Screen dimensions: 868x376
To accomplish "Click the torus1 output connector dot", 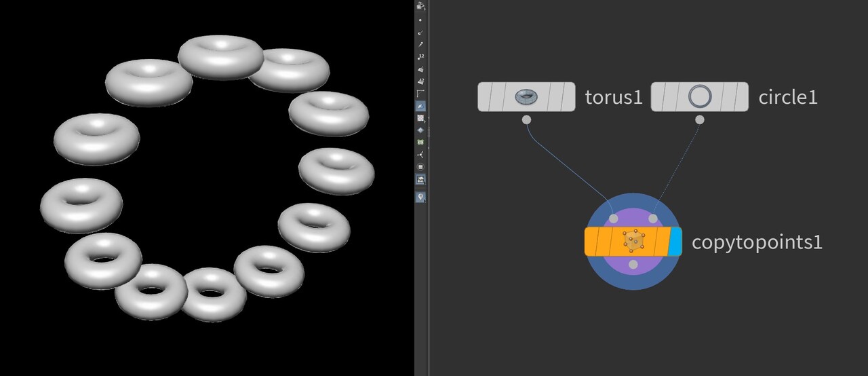I will (x=526, y=119).
